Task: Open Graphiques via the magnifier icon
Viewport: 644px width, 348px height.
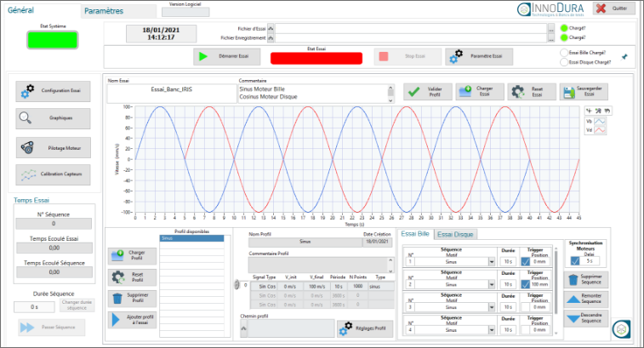Action: click(25, 118)
